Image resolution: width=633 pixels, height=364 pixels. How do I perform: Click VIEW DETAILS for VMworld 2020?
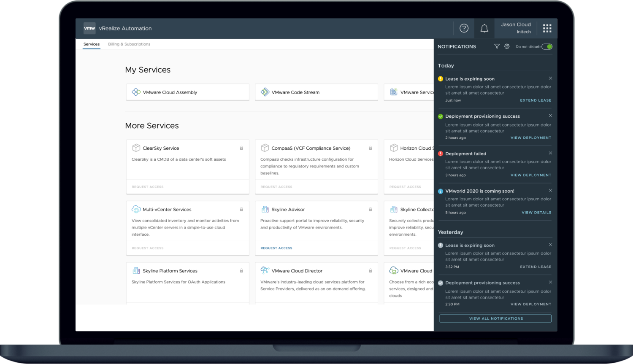click(x=536, y=213)
